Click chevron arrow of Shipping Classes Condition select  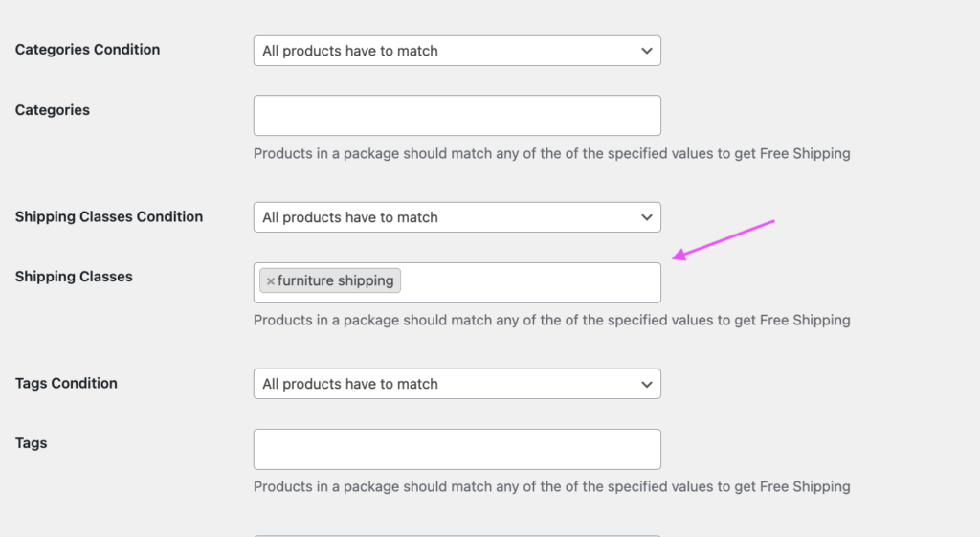[x=647, y=217]
